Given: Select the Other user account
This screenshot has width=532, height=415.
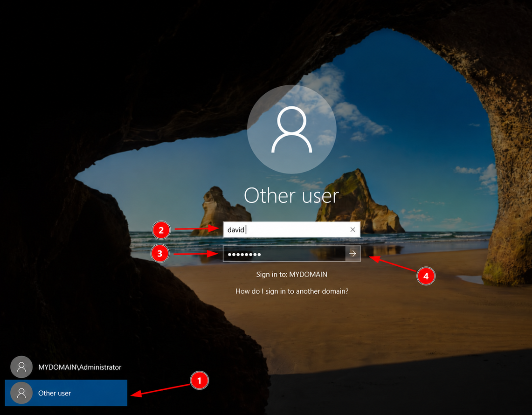Looking at the screenshot, I should tap(66, 393).
